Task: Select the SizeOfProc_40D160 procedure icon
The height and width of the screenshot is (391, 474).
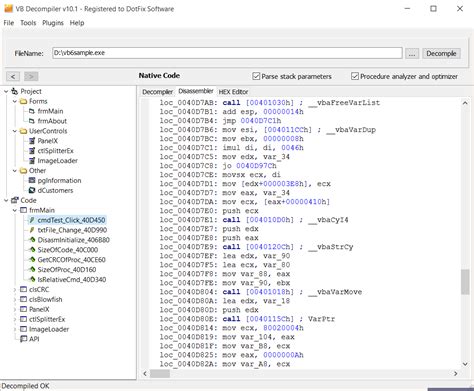Action: pos(32,269)
